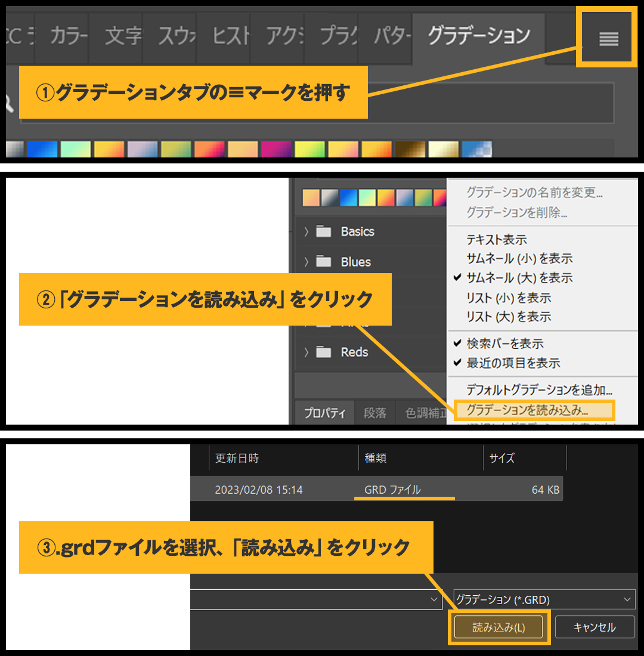Toggle サムネール (大) を表示 checked option
The width and height of the screenshot is (644, 656).
519,278
